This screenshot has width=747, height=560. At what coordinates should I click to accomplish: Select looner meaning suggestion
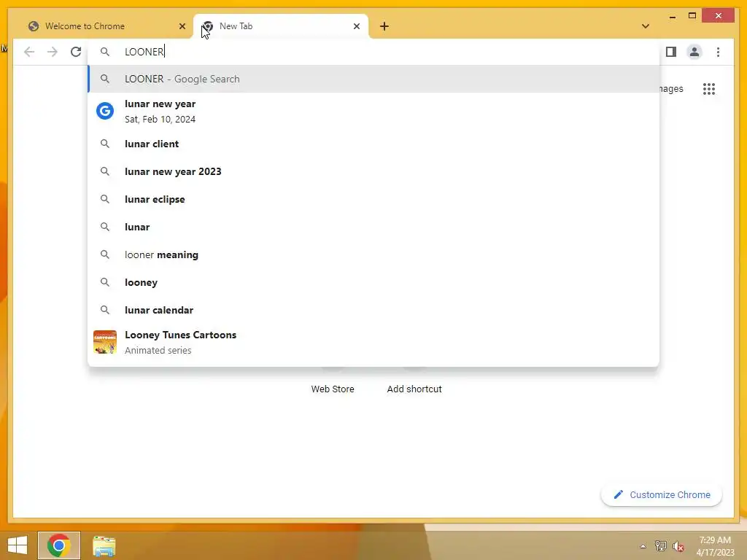click(x=373, y=254)
